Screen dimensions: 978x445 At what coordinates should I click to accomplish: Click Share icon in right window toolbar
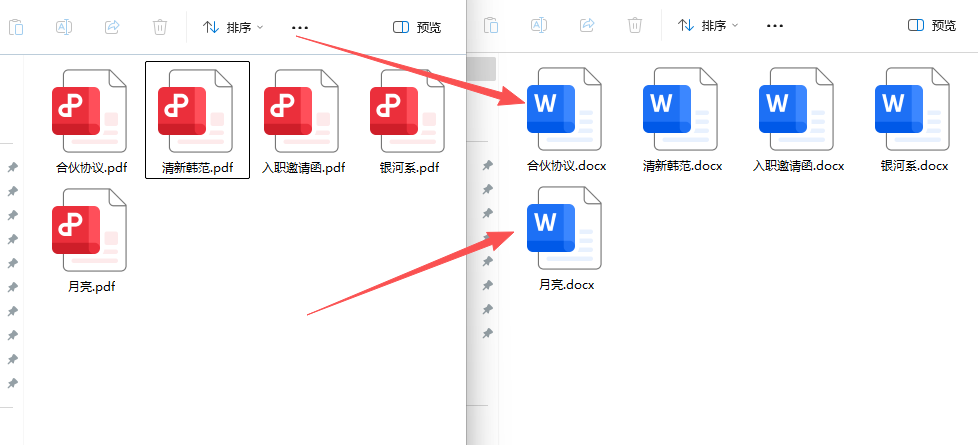pyautogui.click(x=587, y=25)
